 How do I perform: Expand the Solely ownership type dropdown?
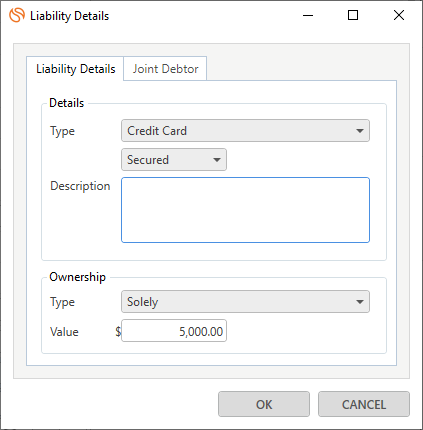point(245,302)
